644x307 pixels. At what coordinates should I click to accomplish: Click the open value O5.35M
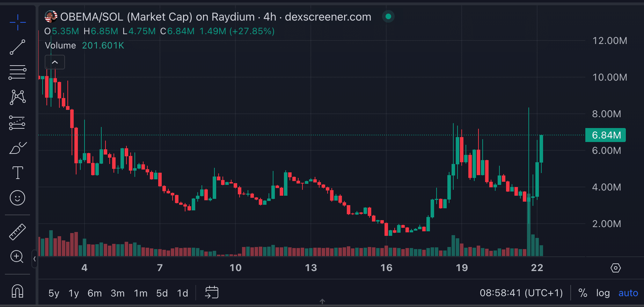(62, 31)
